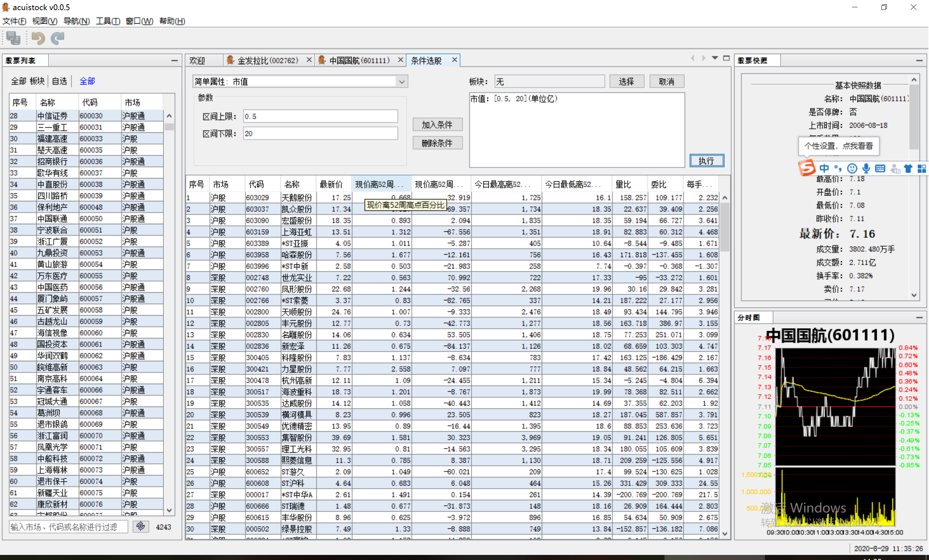
Task: Click the Sogou microphone voice input icon
Action: [867, 168]
